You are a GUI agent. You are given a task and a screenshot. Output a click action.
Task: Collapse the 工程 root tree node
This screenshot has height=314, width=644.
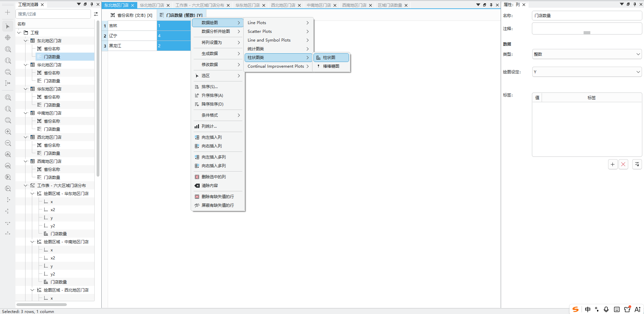[x=19, y=33]
